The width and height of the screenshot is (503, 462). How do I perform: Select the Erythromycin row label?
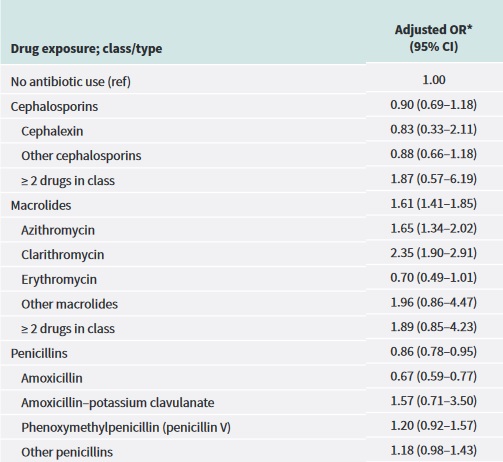pyautogui.click(x=59, y=279)
